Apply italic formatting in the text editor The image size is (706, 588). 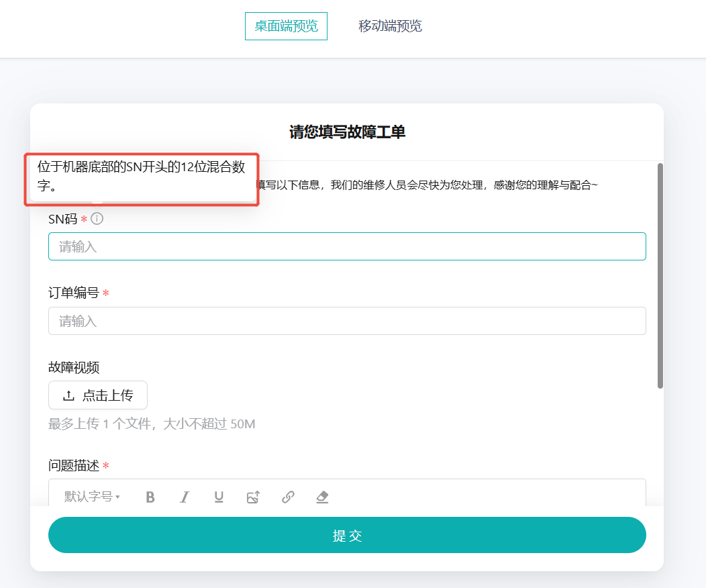click(x=185, y=497)
